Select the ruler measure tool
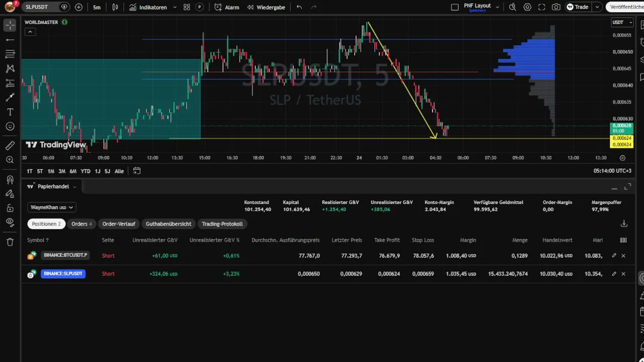Viewport: 644px width, 362px height. click(x=10, y=145)
